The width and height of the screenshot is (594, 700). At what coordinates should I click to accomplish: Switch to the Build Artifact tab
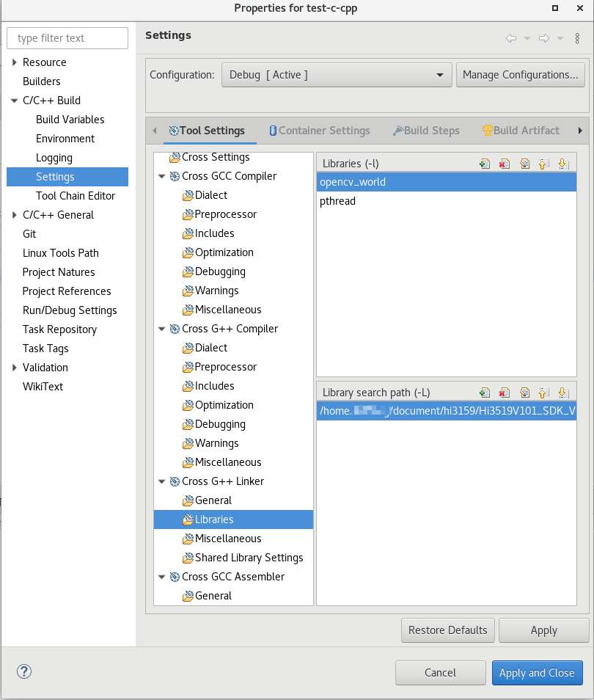click(520, 131)
